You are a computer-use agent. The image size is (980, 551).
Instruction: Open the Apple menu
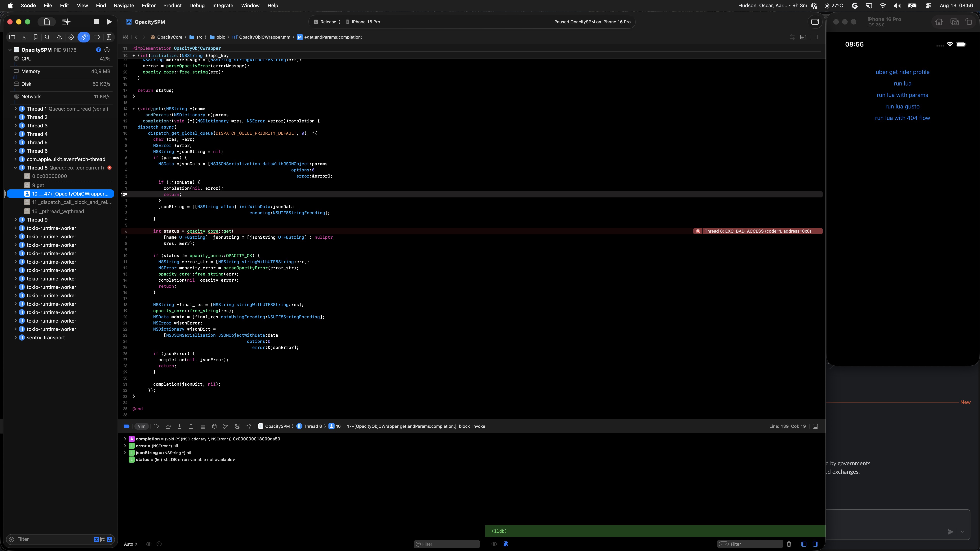click(10, 5)
